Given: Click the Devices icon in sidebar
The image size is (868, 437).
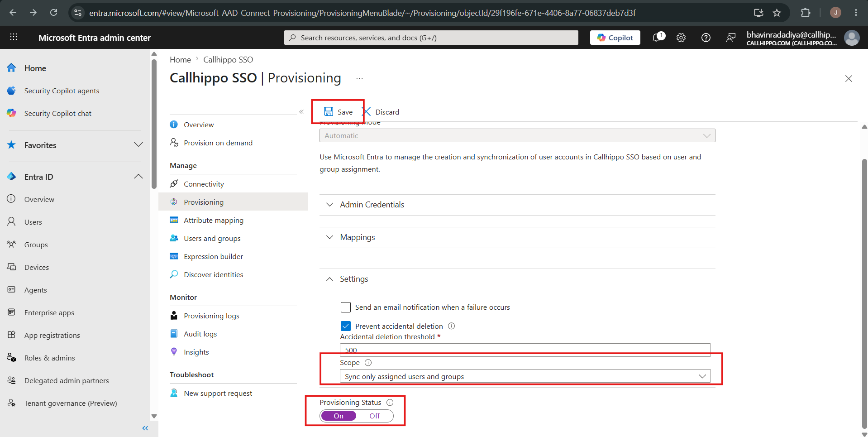Looking at the screenshot, I should (x=12, y=267).
